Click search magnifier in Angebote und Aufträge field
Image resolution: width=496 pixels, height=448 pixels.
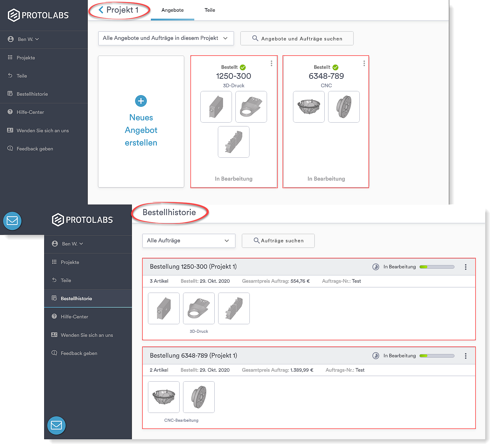pyautogui.click(x=255, y=38)
